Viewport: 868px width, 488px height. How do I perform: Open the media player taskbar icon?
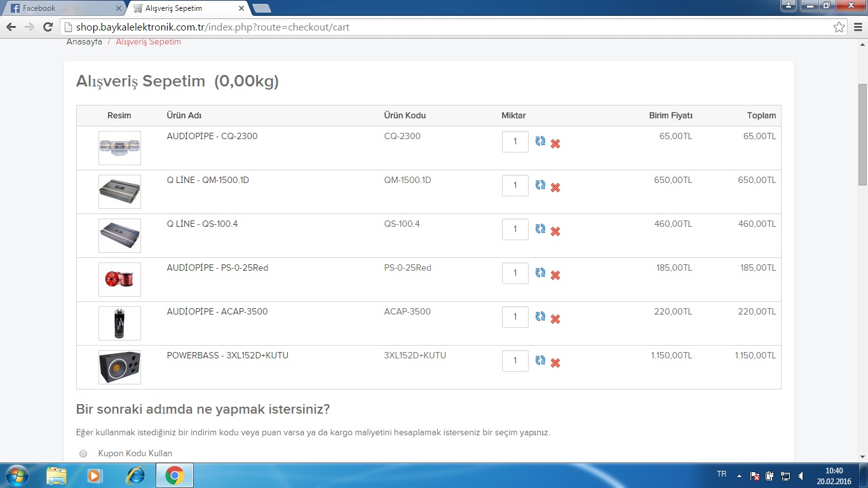click(95, 475)
